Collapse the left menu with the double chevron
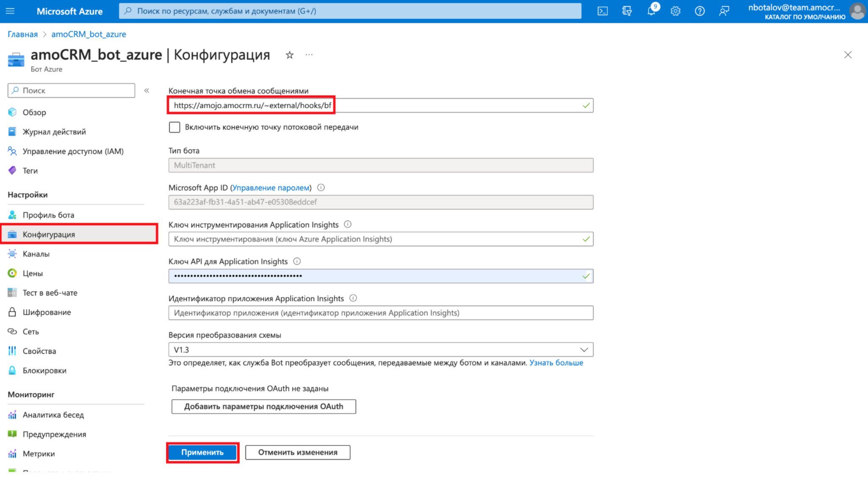 click(x=147, y=90)
